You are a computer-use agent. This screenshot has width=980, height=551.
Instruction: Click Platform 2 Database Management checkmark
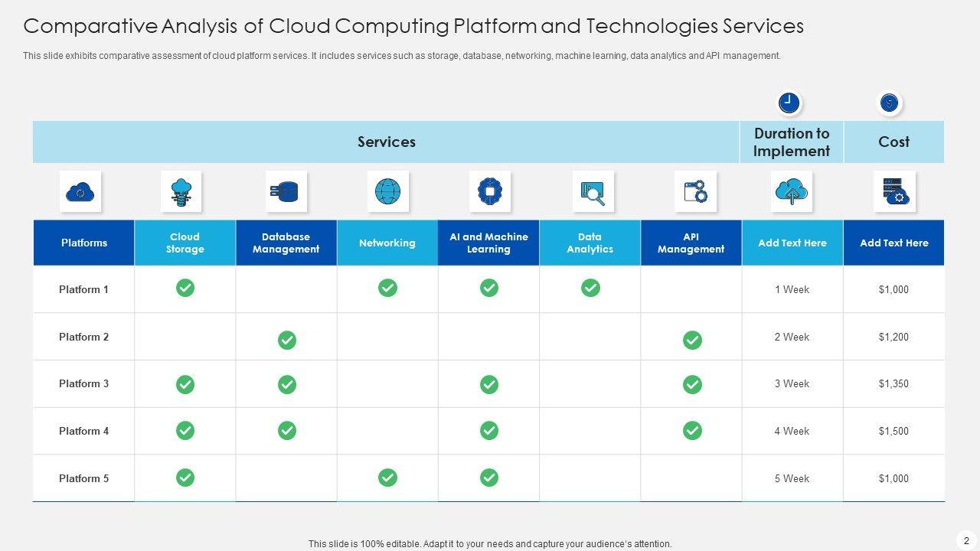[x=287, y=340]
